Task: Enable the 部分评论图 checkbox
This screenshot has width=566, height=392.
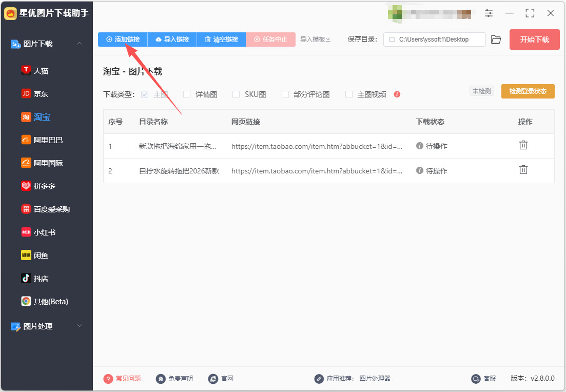Action: click(x=285, y=94)
